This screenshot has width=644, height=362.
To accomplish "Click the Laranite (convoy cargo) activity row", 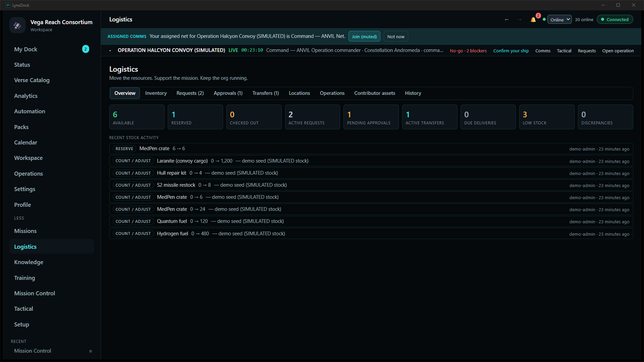I will click(371, 161).
